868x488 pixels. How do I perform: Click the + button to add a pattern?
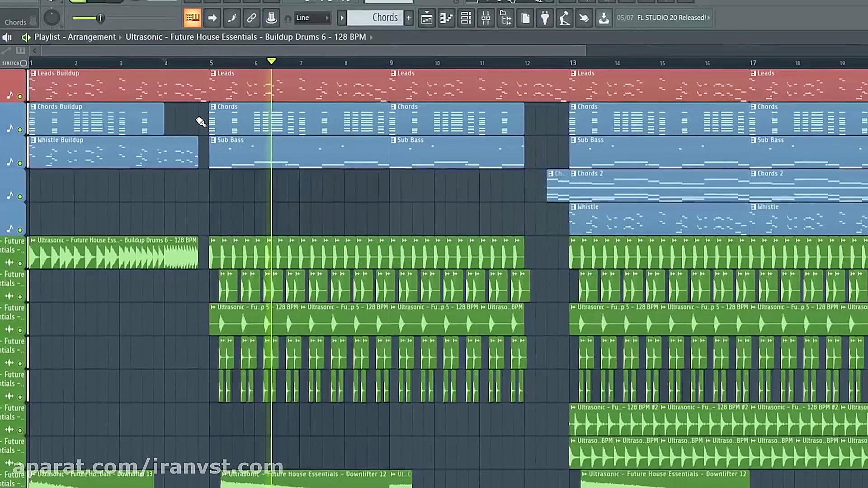coord(408,18)
